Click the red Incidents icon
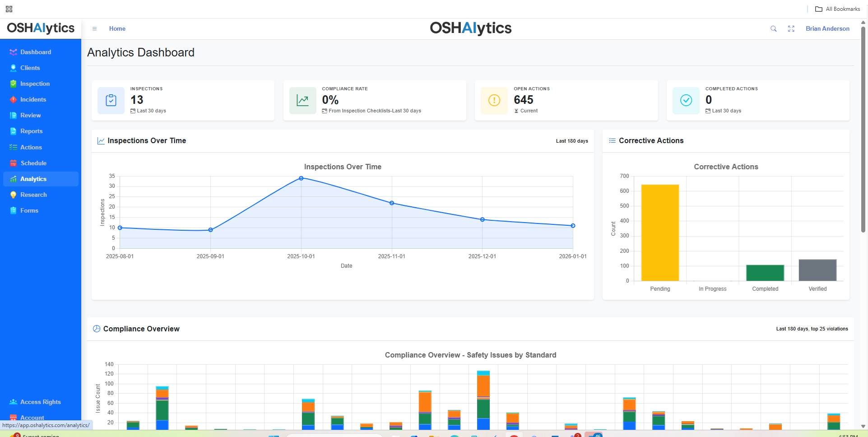 [x=13, y=100]
